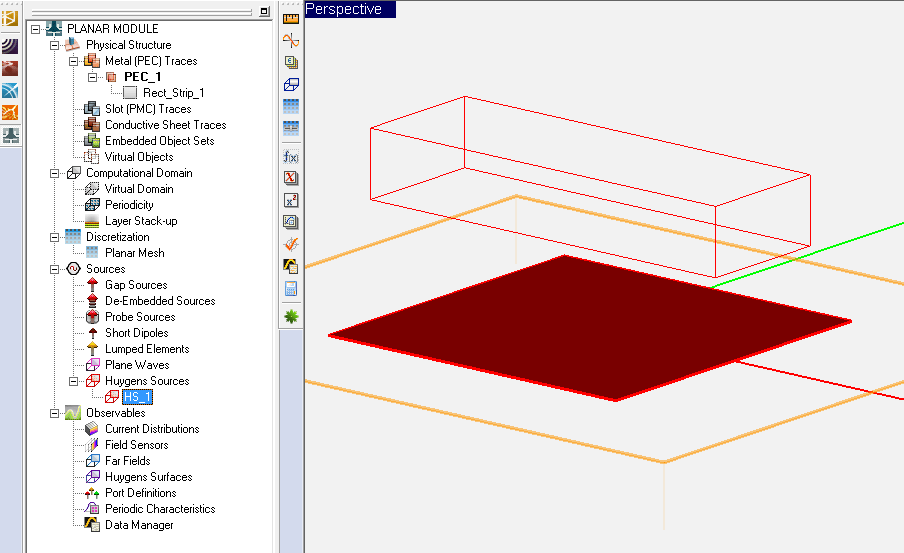Select the sine wave frequency icon
The image size is (904, 553).
coord(291,40)
